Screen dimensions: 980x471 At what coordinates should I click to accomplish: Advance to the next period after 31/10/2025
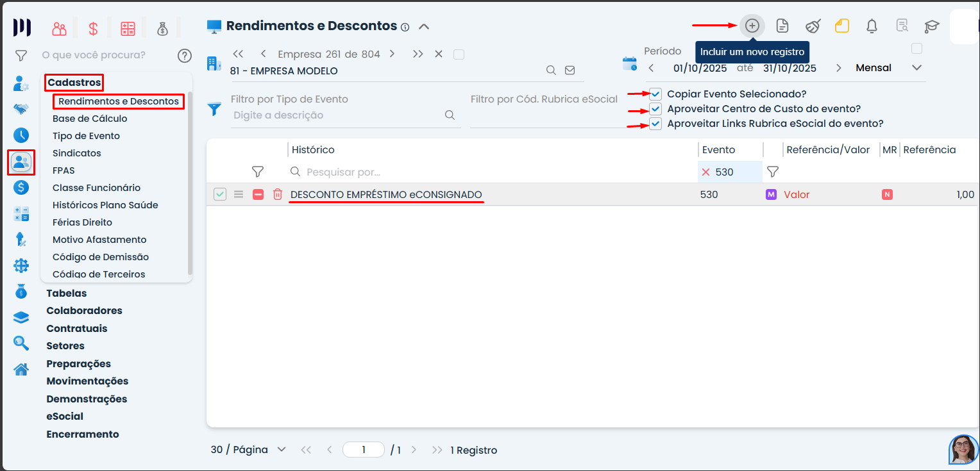838,68
